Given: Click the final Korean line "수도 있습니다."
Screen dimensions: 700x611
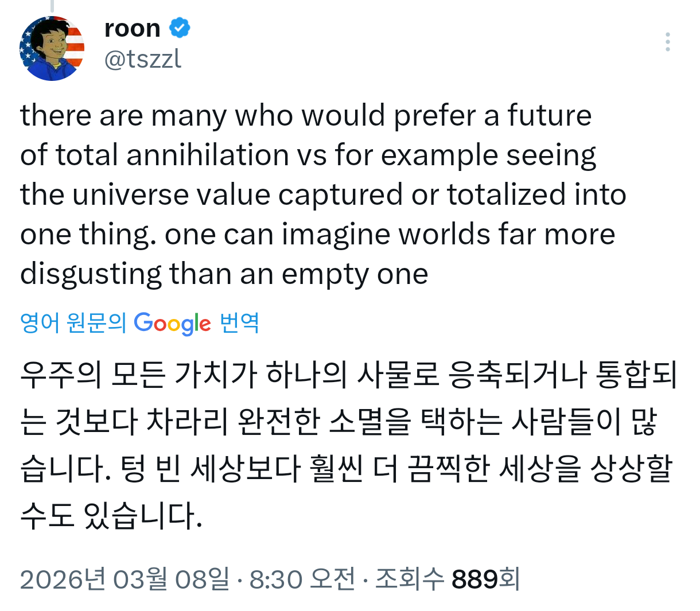Looking at the screenshot, I should point(111,515).
